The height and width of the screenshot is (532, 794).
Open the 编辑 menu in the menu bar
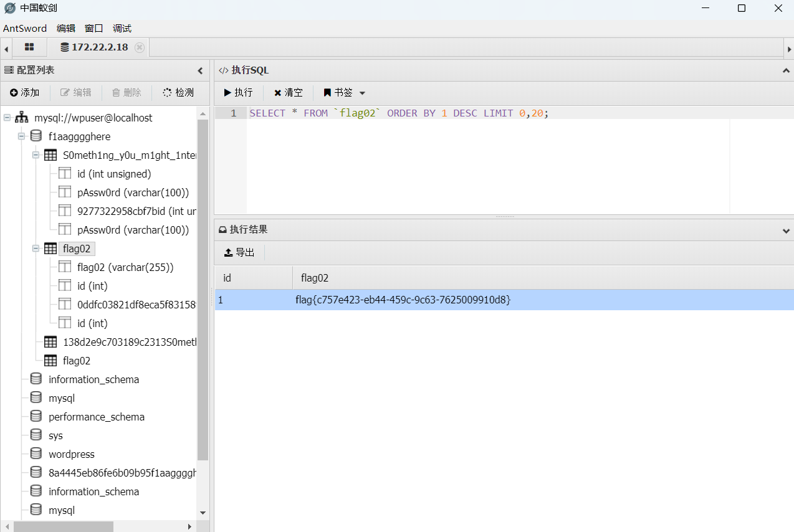point(65,28)
